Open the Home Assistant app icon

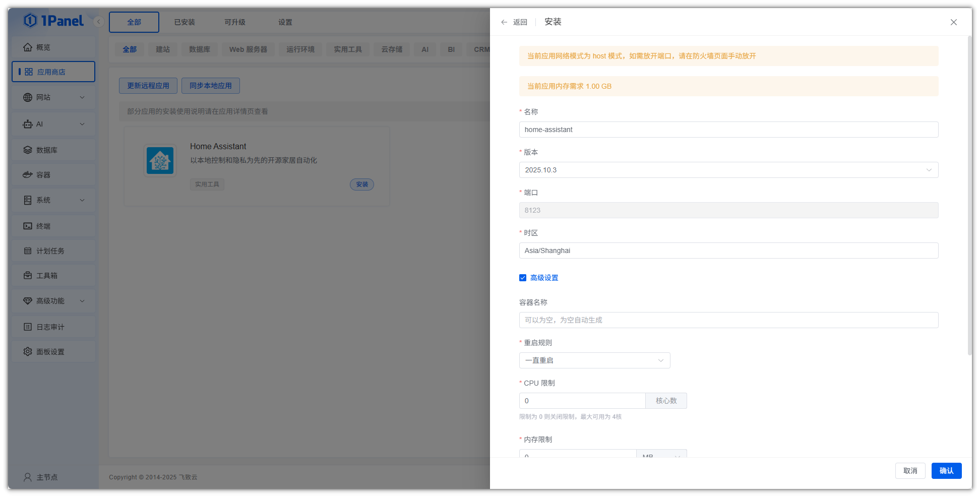(x=160, y=161)
